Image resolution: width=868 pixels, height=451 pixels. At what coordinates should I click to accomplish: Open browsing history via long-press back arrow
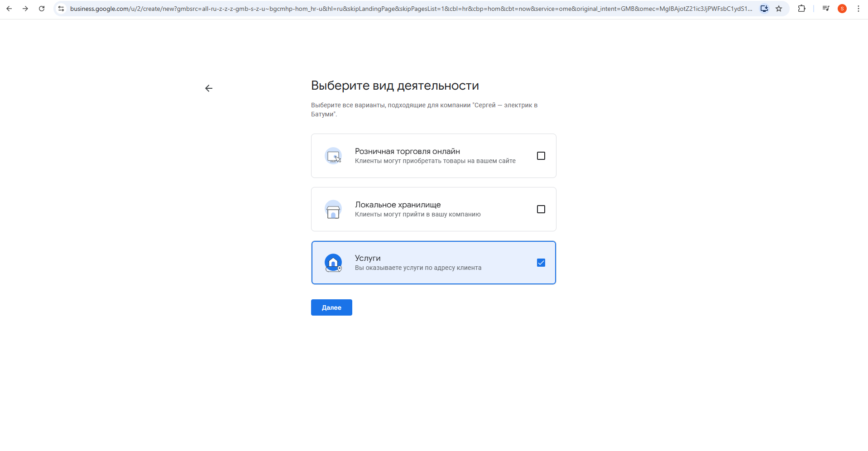tap(9, 9)
